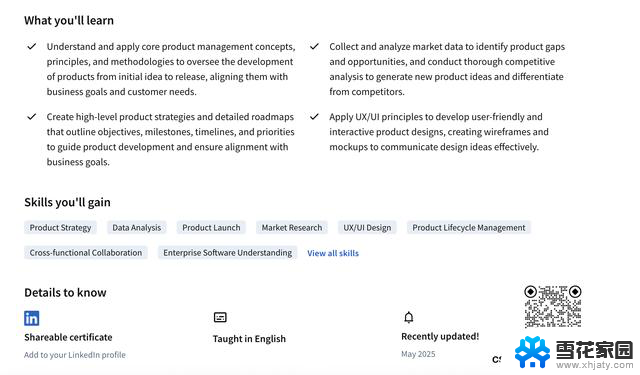Click Add to your LinkedIn profile text

(75, 355)
